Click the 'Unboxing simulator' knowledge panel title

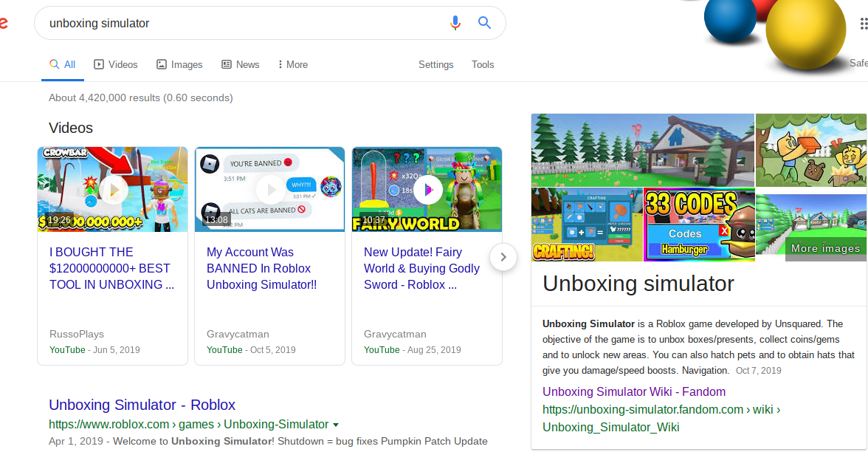click(638, 284)
